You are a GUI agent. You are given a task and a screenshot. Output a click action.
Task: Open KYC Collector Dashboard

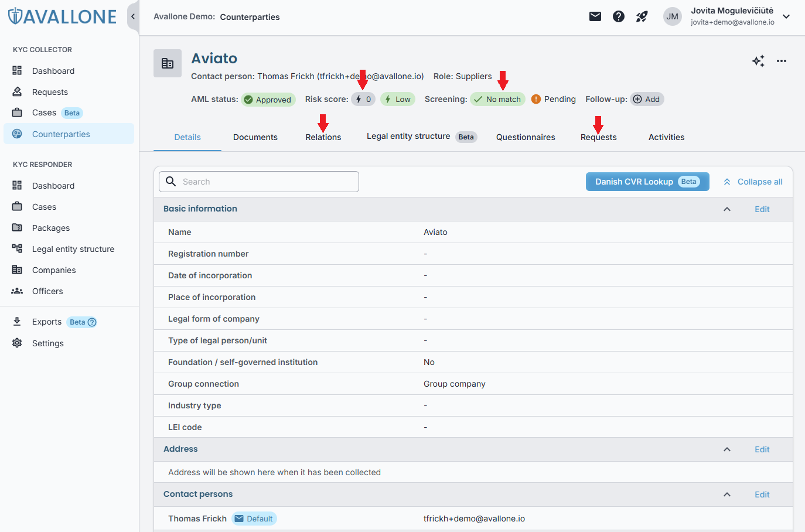coord(69,71)
